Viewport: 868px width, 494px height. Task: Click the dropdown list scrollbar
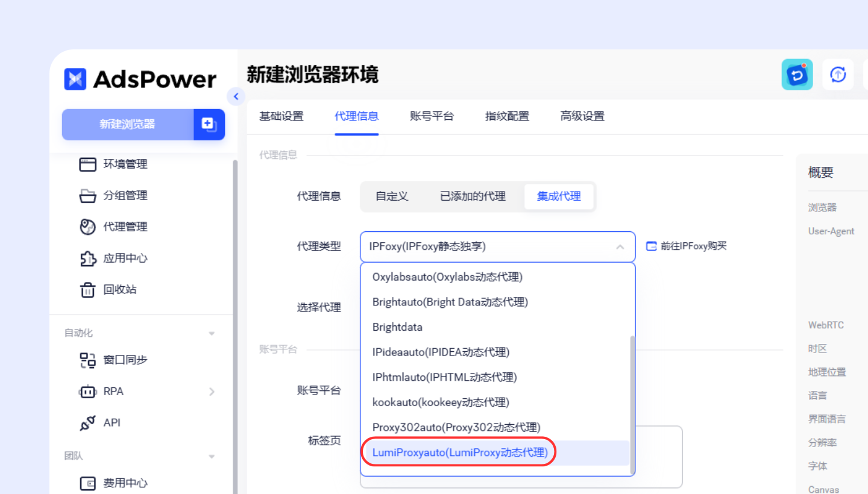pyautogui.click(x=632, y=405)
